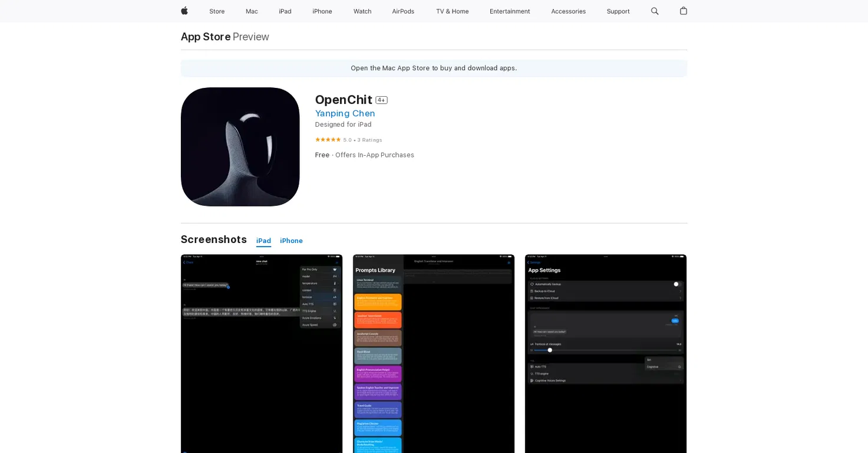Open the Store menu
The height and width of the screenshot is (453, 868).
tap(217, 11)
